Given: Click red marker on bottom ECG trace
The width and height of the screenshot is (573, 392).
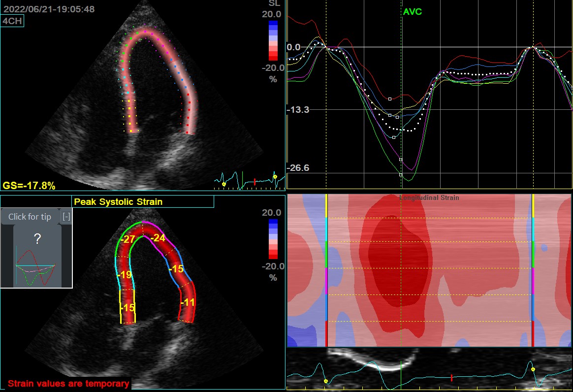Looking at the screenshot, I should click(x=451, y=378).
